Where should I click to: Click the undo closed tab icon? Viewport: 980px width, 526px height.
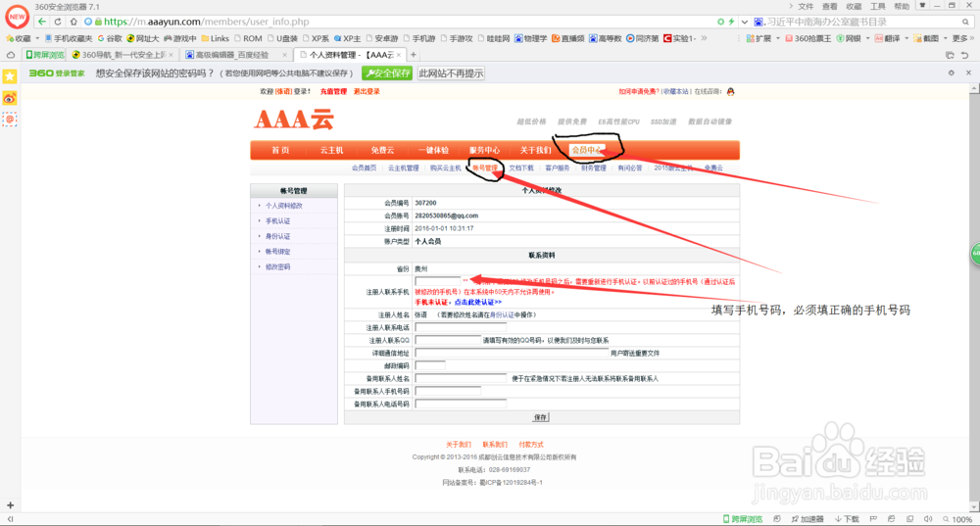(x=965, y=55)
